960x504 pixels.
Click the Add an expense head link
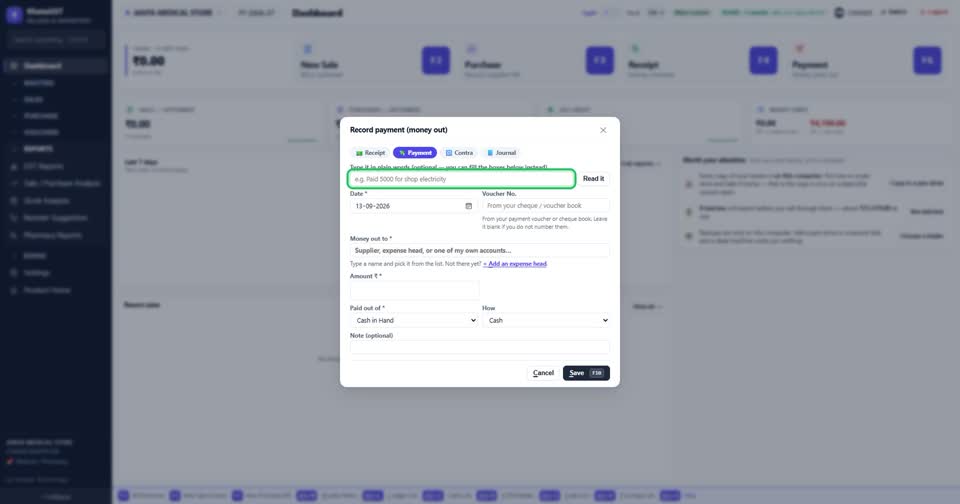click(515, 264)
